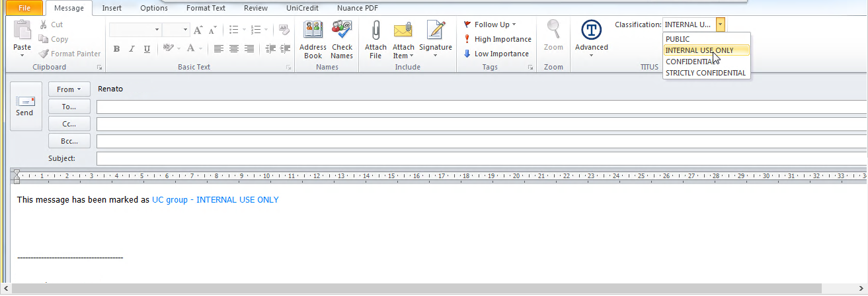Open the Address Book
868x296 pixels.
tap(313, 31)
